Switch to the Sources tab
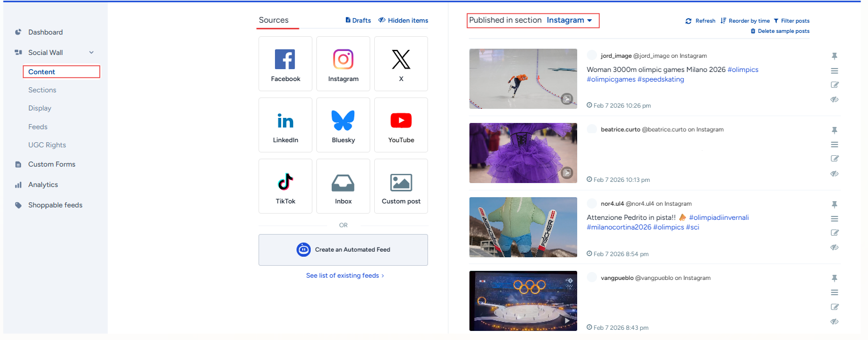This screenshot has width=868, height=340. 274,20
